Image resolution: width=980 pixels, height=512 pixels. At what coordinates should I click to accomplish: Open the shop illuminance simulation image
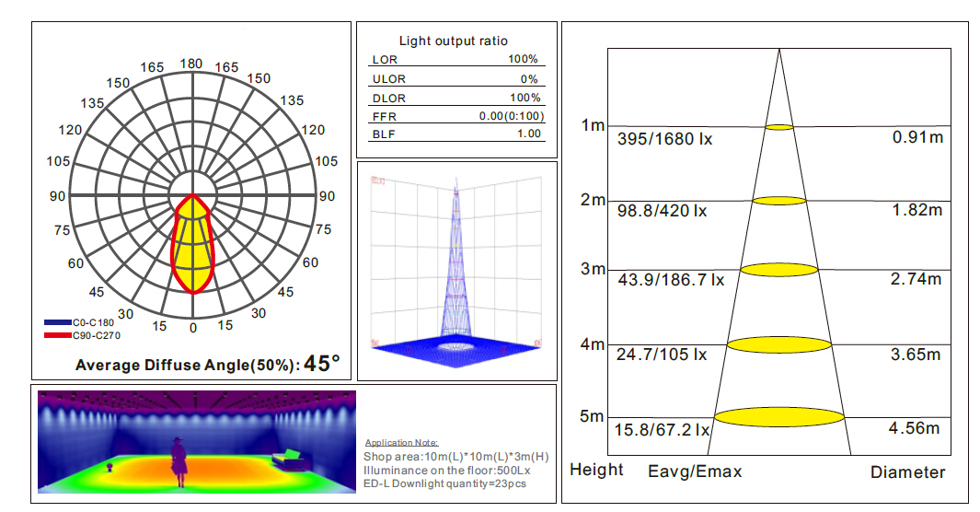[196, 441]
